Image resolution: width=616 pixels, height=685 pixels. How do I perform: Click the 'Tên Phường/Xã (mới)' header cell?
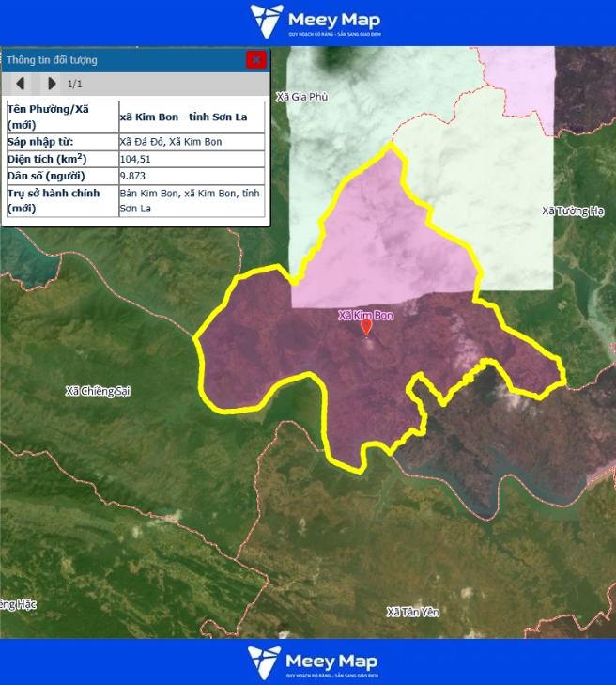pos(61,117)
